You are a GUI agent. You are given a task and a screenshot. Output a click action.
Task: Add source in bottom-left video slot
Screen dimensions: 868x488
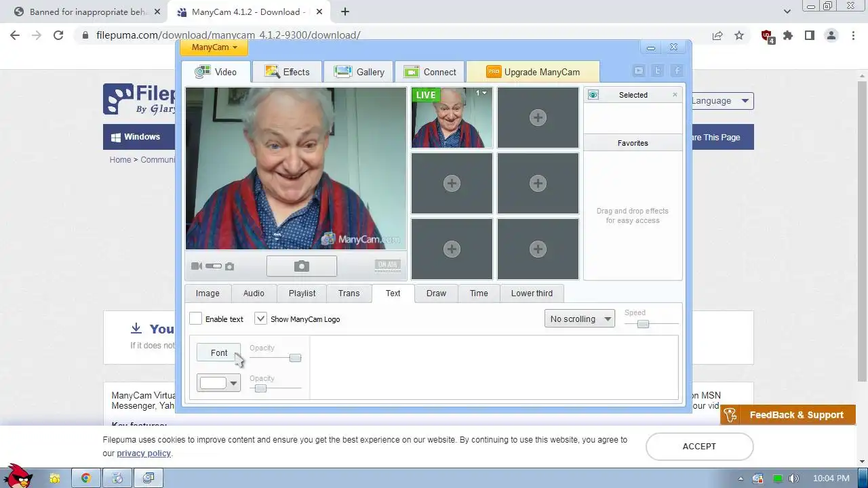[452, 249]
